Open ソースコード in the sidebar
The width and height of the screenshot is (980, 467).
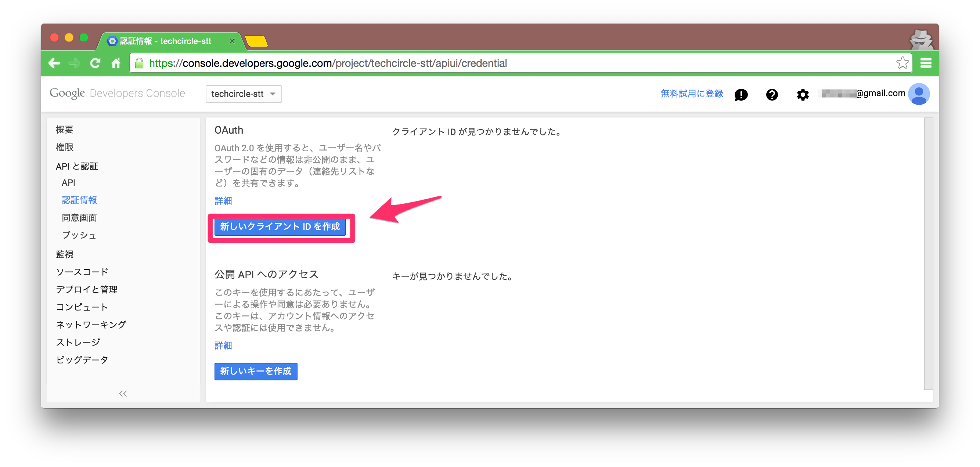82,272
